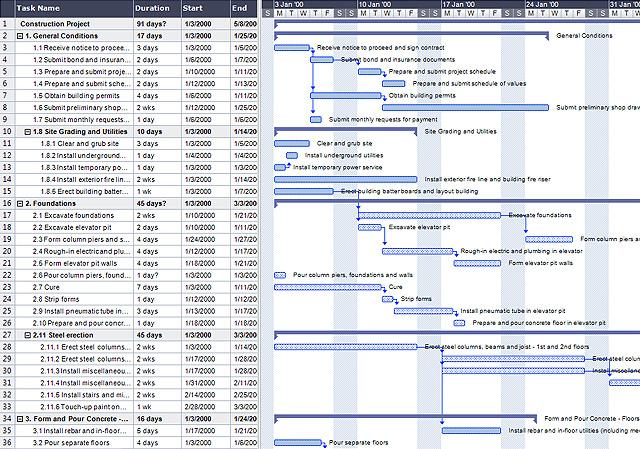Select the Strip forms Gantt bar
The image size is (640, 449).
pos(388,299)
